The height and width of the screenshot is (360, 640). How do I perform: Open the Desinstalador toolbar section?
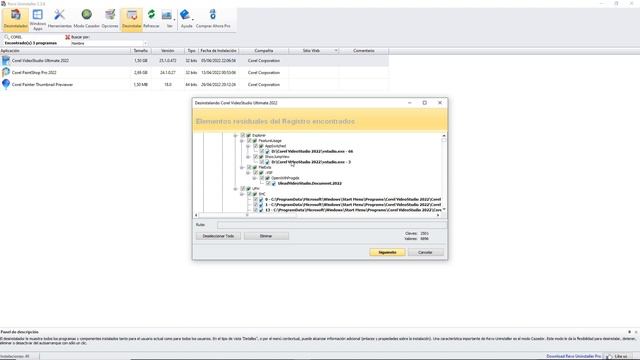click(x=16, y=19)
